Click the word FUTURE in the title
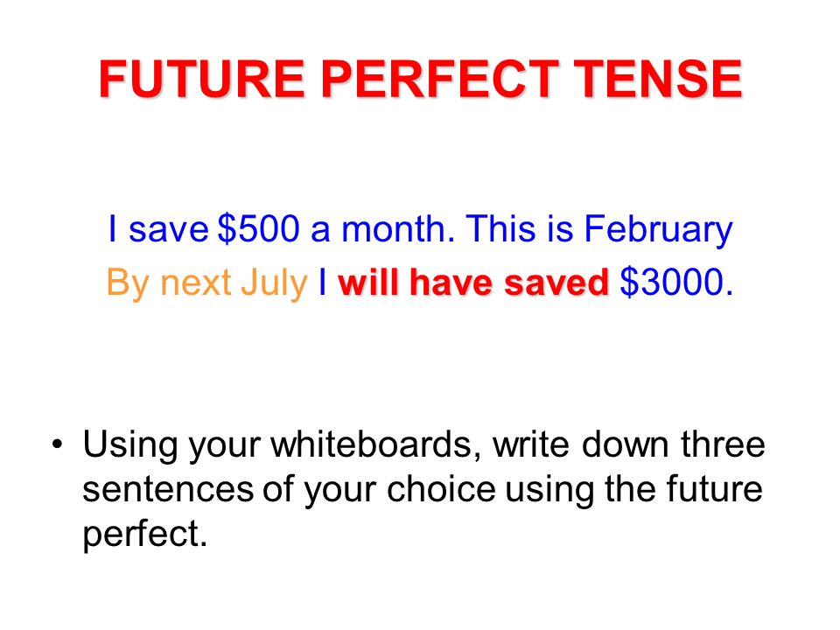 coord(202,78)
